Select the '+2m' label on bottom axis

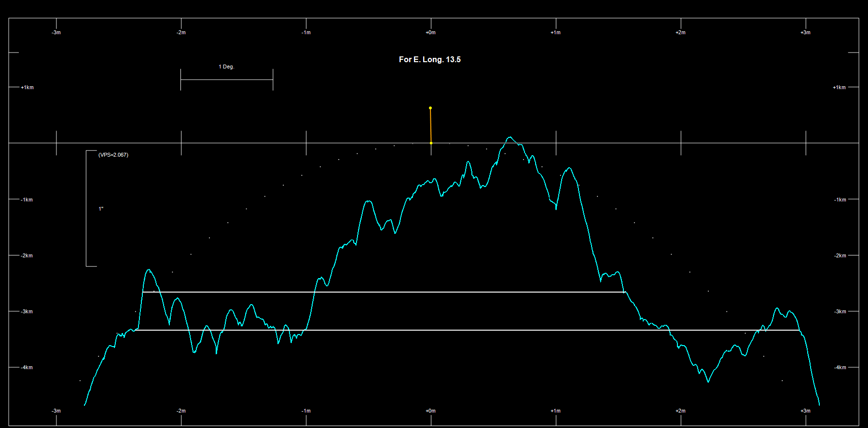(680, 411)
